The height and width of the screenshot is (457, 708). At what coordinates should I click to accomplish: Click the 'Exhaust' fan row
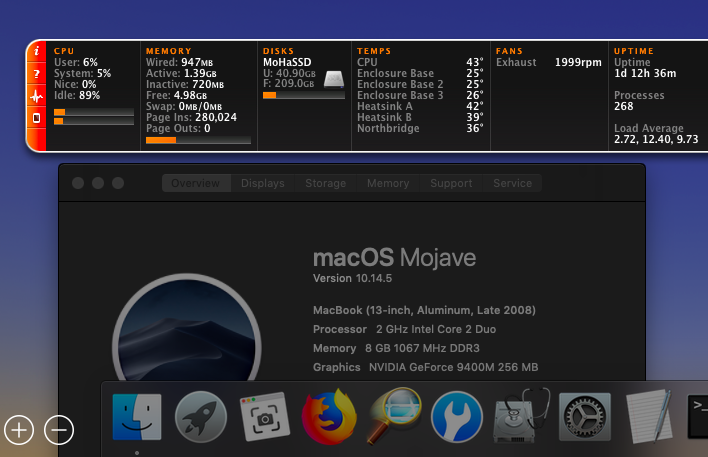click(549, 62)
